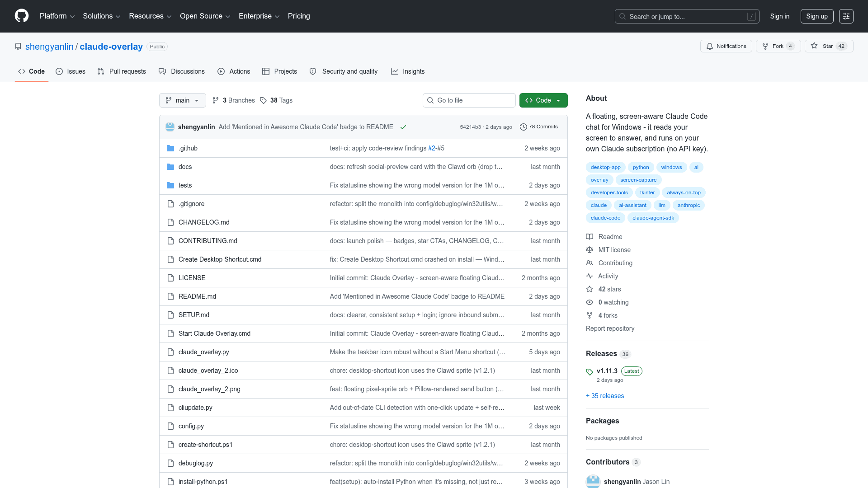The height and width of the screenshot is (488, 868).
Task: Expand the Open Source menu
Action: (205, 16)
